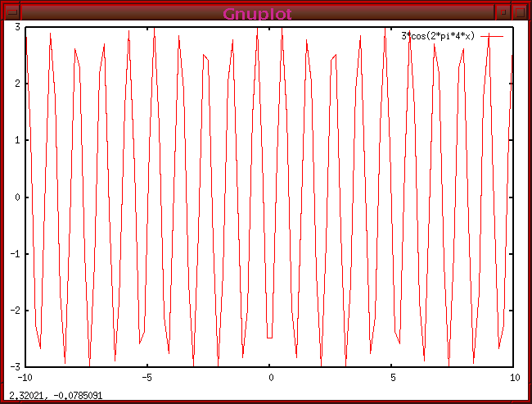This screenshot has height=404, width=532.
Task: Click the x-axis tick label 5
Action: click(393, 378)
